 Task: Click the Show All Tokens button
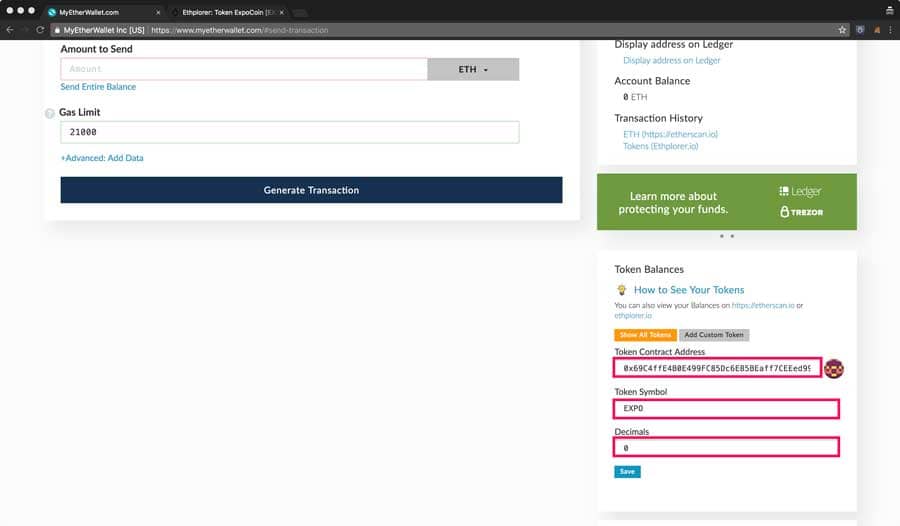click(x=645, y=335)
